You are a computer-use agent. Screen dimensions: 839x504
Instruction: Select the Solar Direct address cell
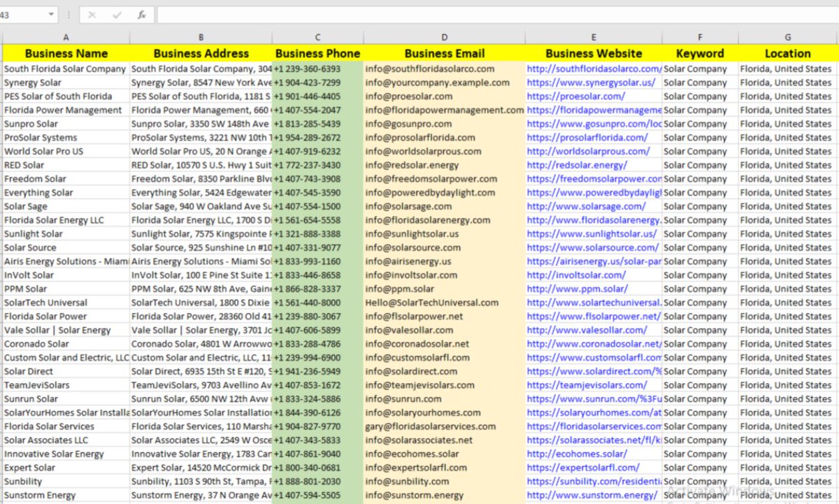click(201, 371)
